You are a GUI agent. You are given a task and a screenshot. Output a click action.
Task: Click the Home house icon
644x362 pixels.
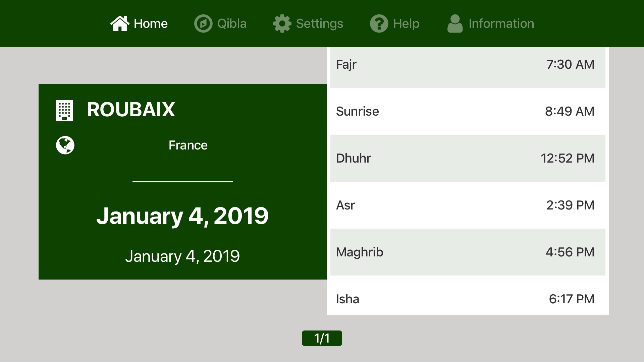120,23
